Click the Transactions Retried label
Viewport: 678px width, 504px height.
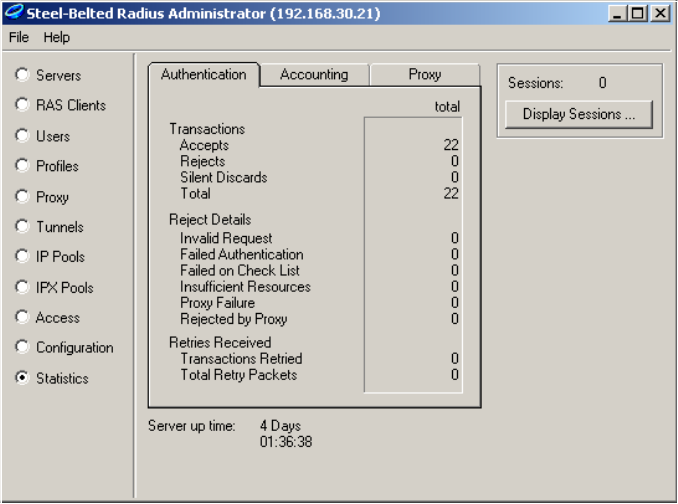241,358
